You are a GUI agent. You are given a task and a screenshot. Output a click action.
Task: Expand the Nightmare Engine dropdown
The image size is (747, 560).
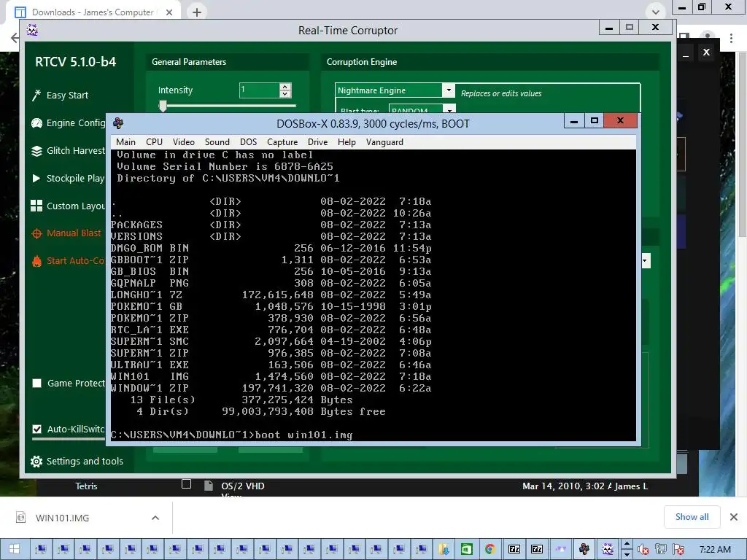point(449,90)
